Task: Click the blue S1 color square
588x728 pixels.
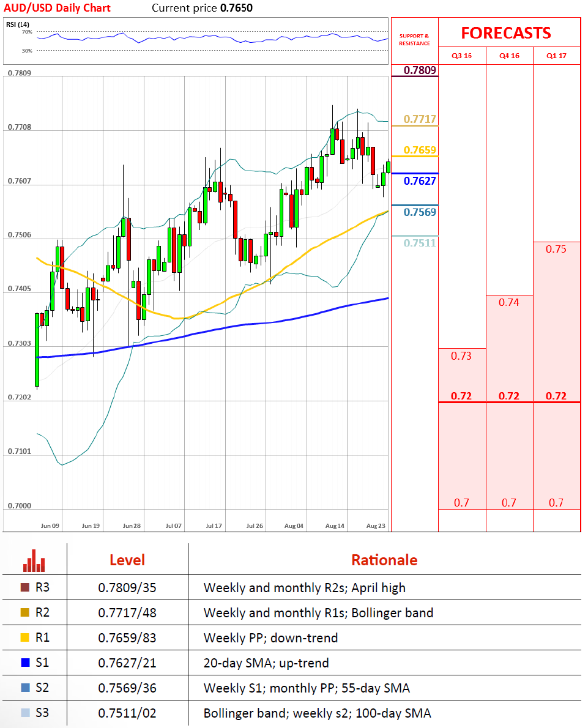Action: (x=25, y=663)
